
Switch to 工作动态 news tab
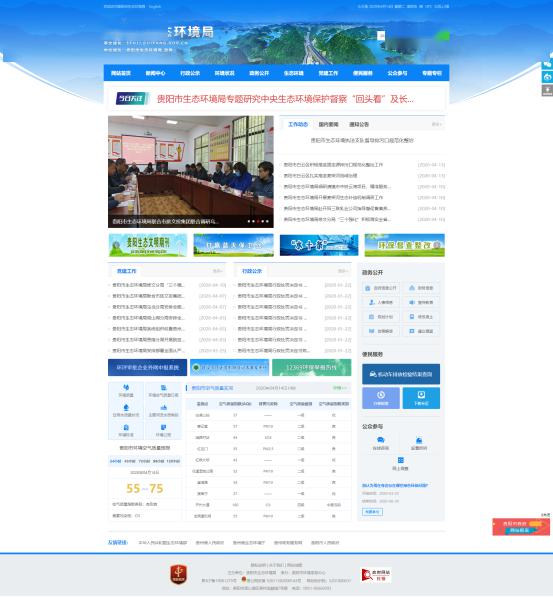pos(298,124)
